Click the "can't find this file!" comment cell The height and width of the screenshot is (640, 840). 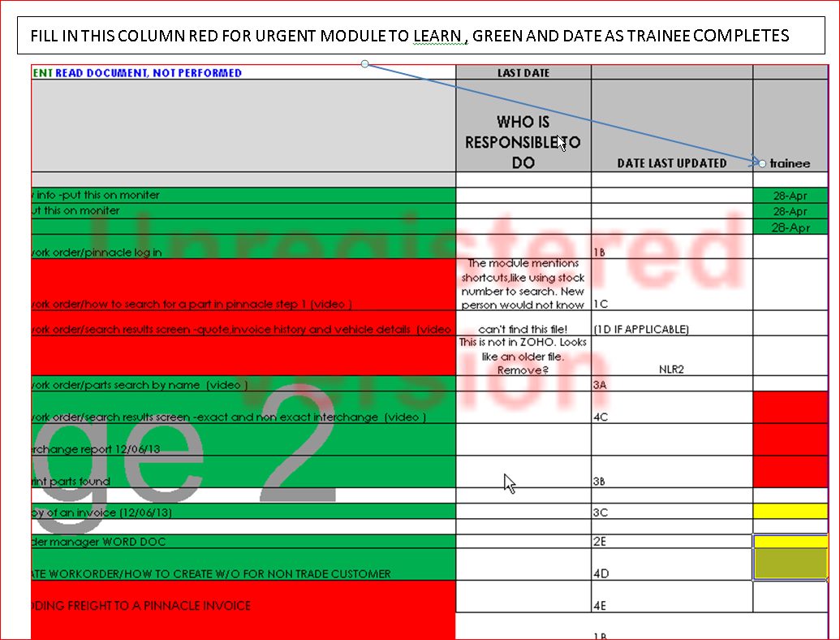523,329
